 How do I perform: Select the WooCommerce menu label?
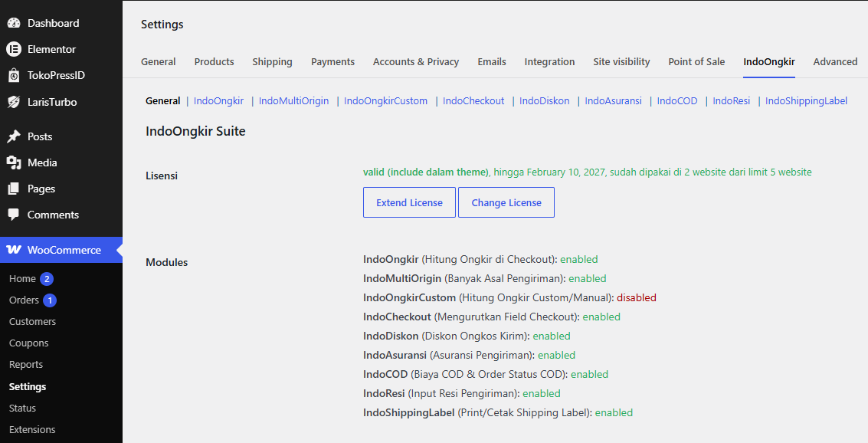tap(64, 250)
